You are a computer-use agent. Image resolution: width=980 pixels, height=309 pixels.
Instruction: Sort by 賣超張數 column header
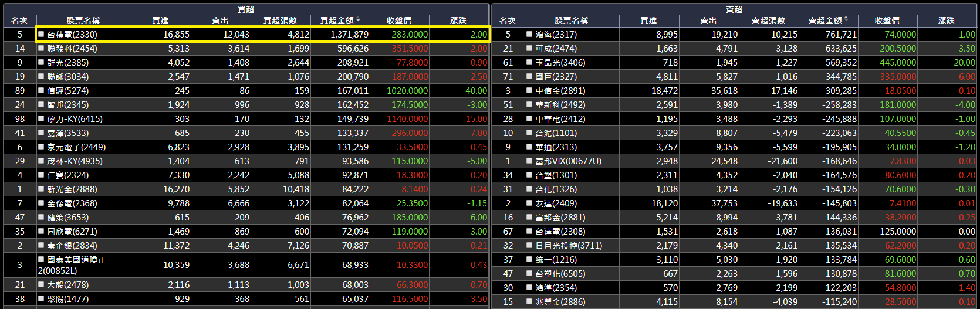click(768, 21)
